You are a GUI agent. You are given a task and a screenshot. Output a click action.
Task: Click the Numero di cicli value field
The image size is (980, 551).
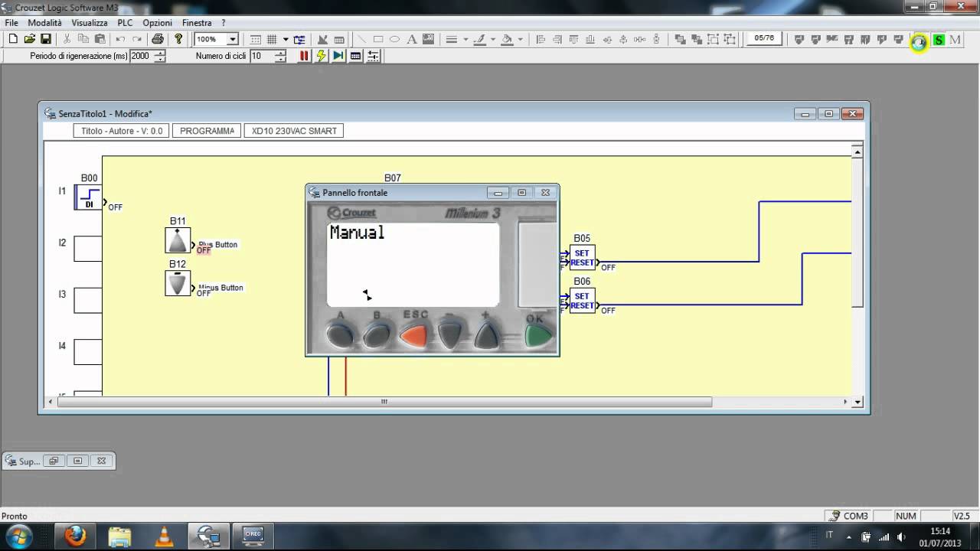click(261, 56)
